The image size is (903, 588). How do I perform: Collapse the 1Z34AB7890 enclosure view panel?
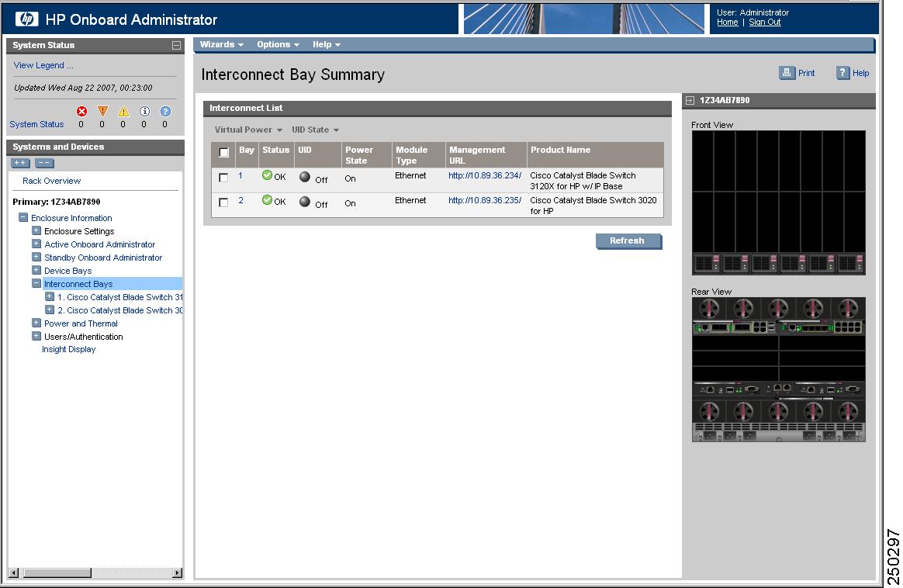(x=690, y=100)
